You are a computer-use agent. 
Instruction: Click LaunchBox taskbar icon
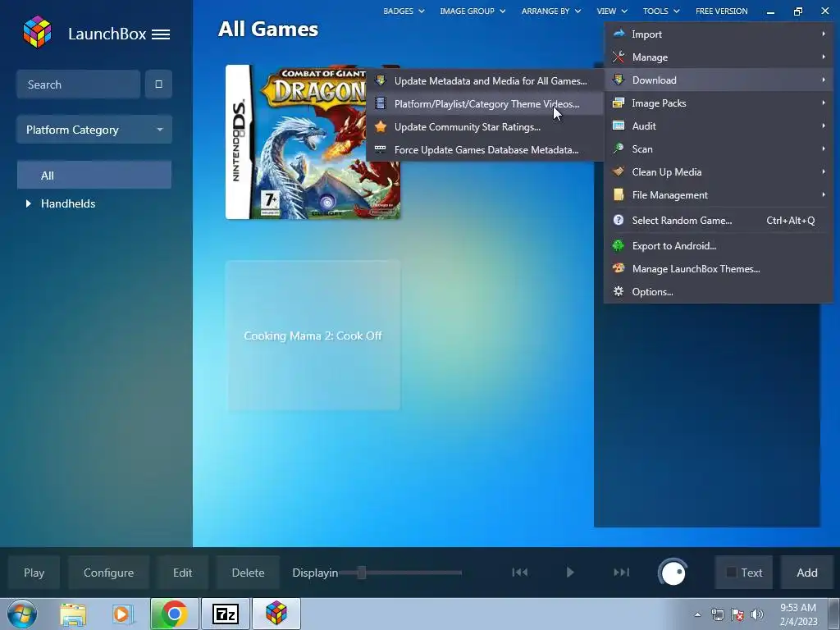tap(276, 614)
